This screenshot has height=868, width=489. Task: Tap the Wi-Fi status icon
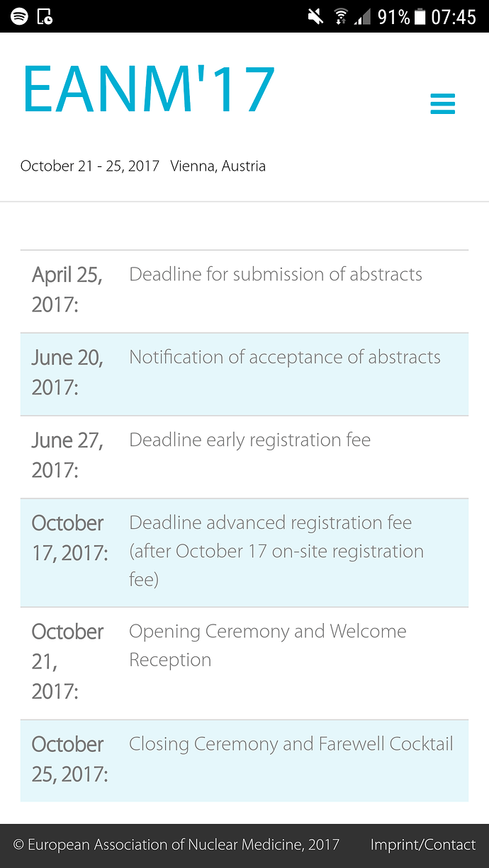point(342,16)
